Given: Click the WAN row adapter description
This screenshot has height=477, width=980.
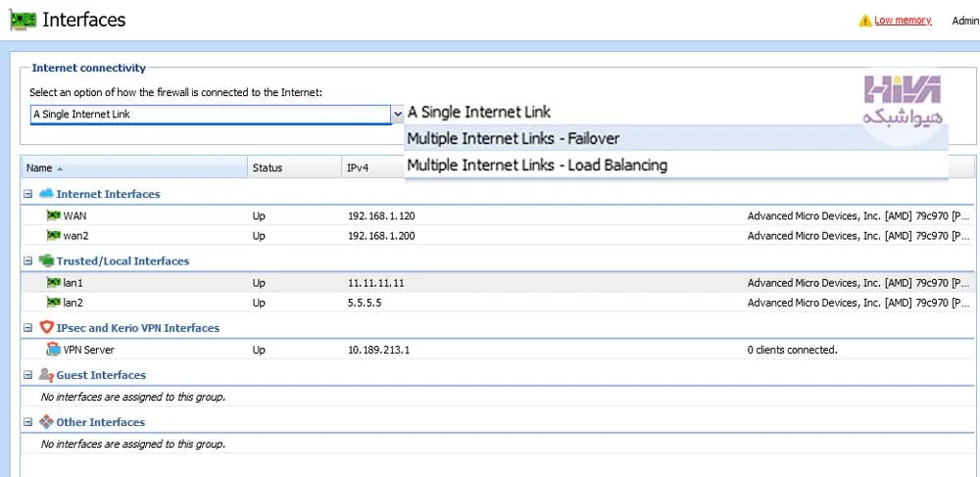Looking at the screenshot, I should tap(859, 216).
